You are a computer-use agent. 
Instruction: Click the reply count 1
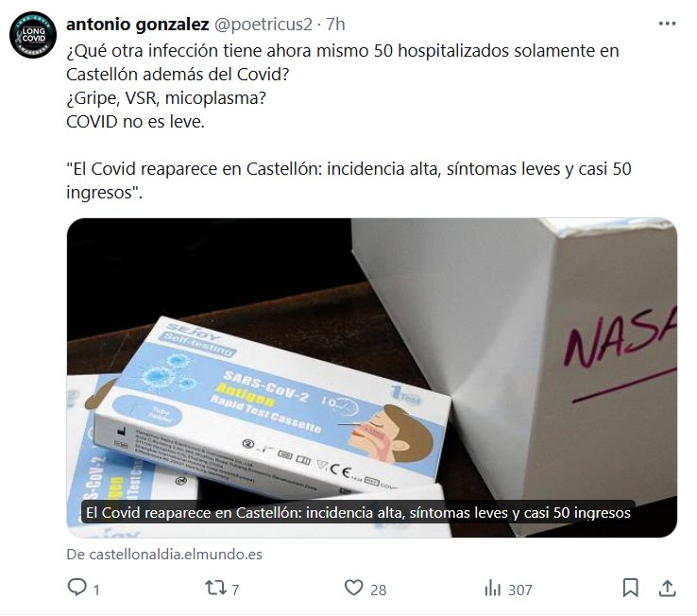point(96,590)
